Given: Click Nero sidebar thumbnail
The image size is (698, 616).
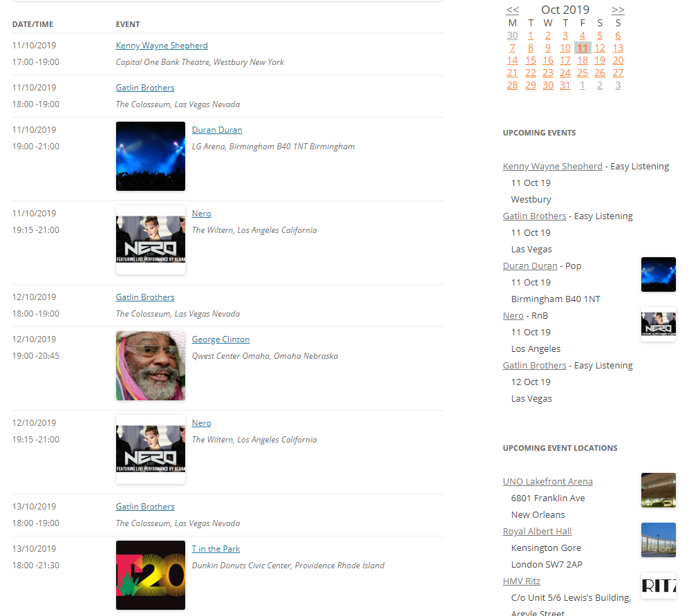Looking at the screenshot, I should [659, 324].
